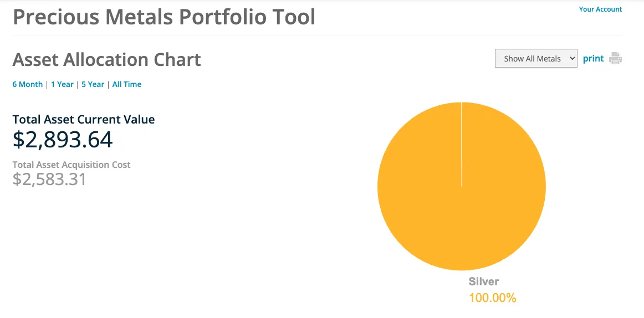Click the pie chart center point

click(462, 186)
